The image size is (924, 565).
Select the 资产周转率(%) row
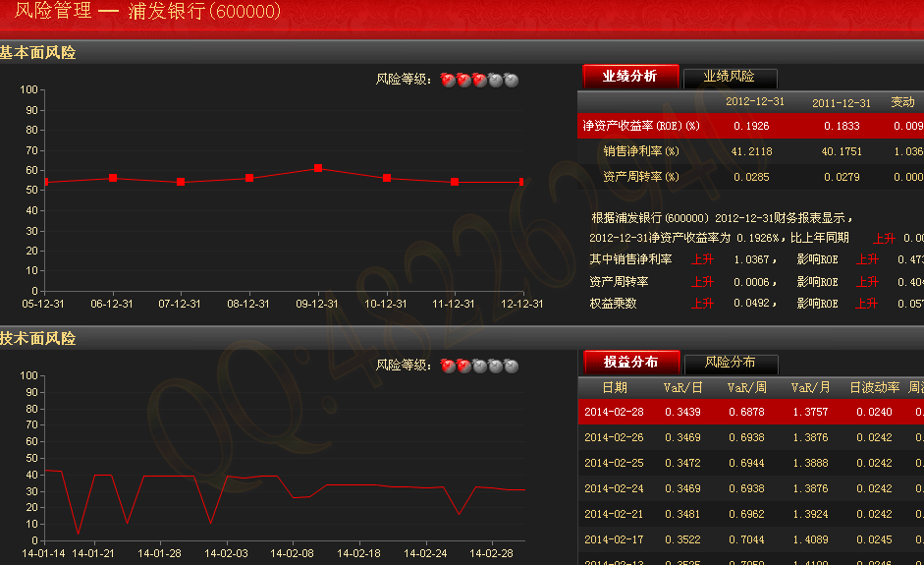point(751,177)
